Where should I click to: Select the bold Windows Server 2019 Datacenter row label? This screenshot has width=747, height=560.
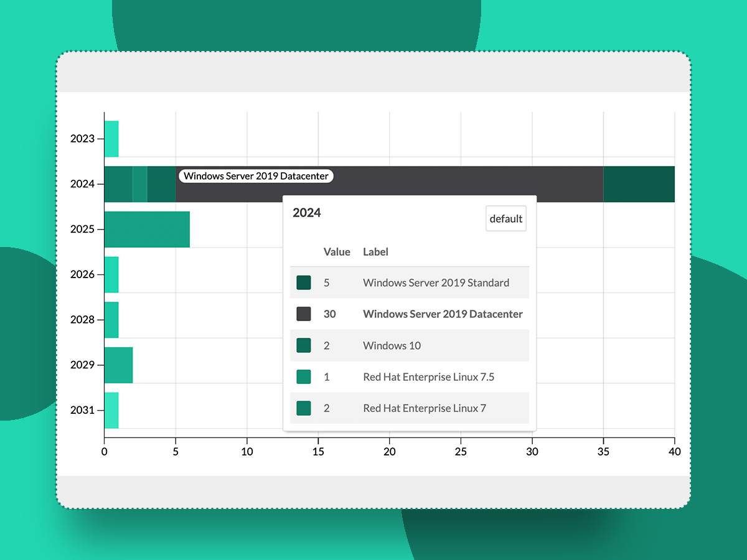click(x=443, y=314)
